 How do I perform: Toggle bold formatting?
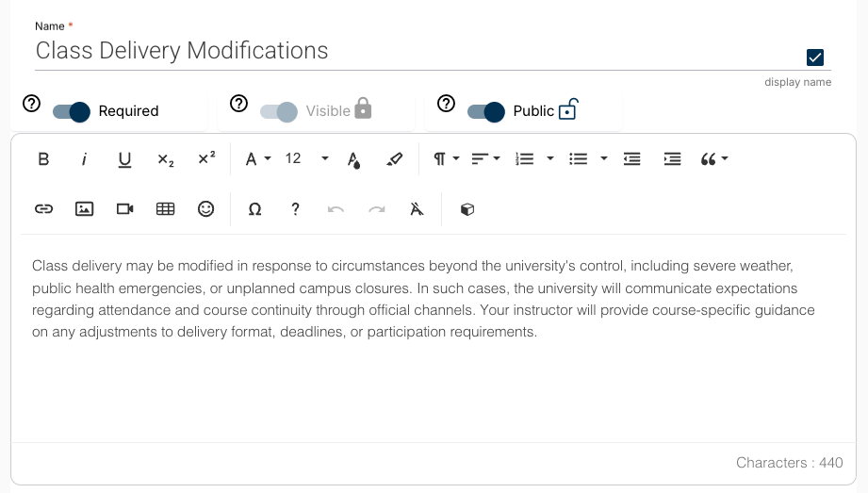[43, 159]
